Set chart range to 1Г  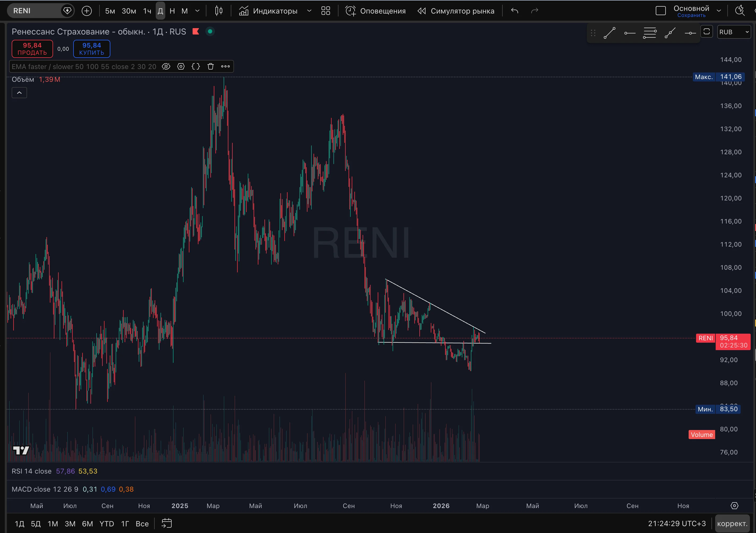(125, 524)
